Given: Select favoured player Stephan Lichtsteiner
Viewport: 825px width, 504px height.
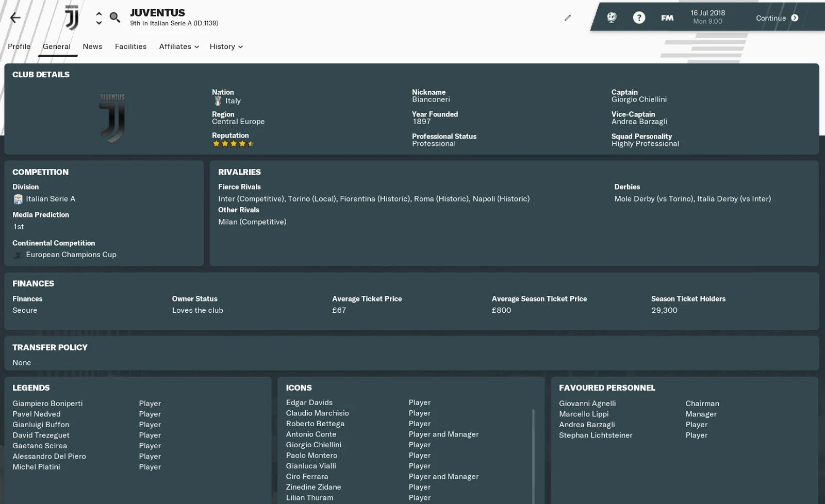Looking at the screenshot, I should click(596, 435).
